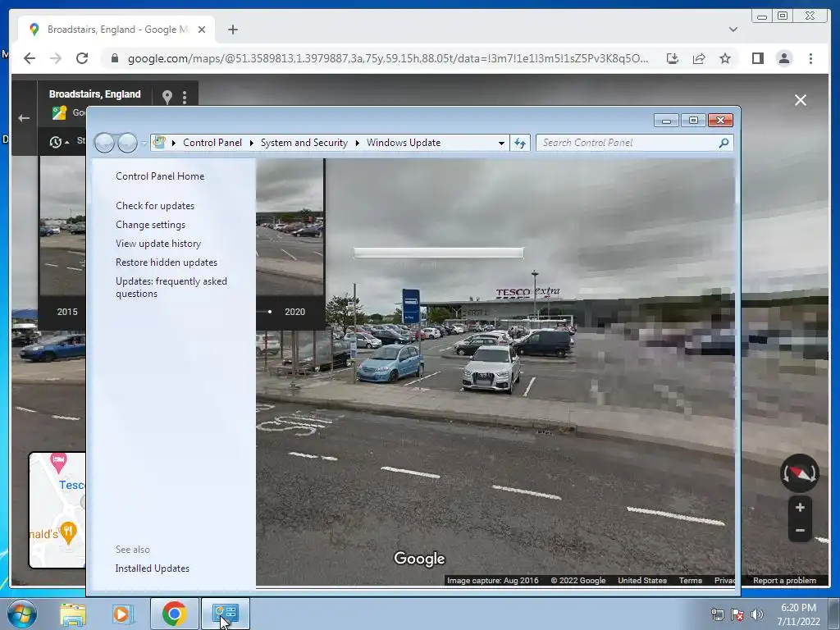Open a new Chrome tab
Image resolution: width=840 pixels, height=630 pixels.
click(232, 30)
